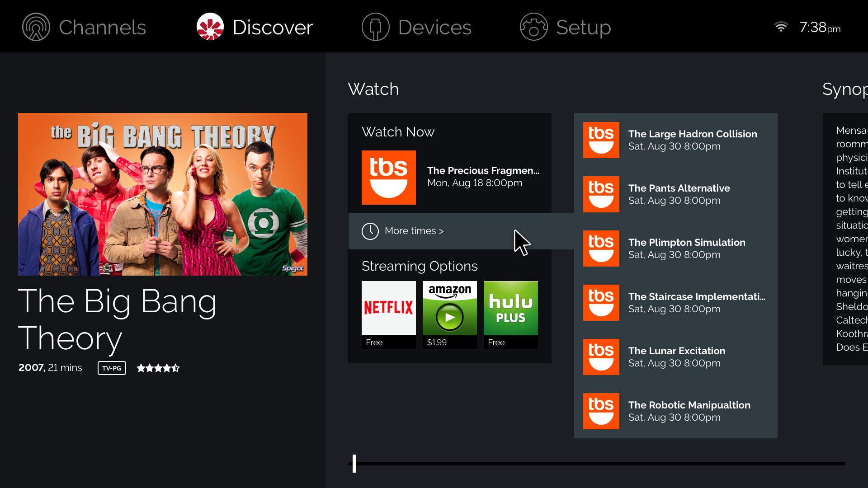
Task: Click tbs icon for The Large Hadron Collision
Action: point(601,140)
